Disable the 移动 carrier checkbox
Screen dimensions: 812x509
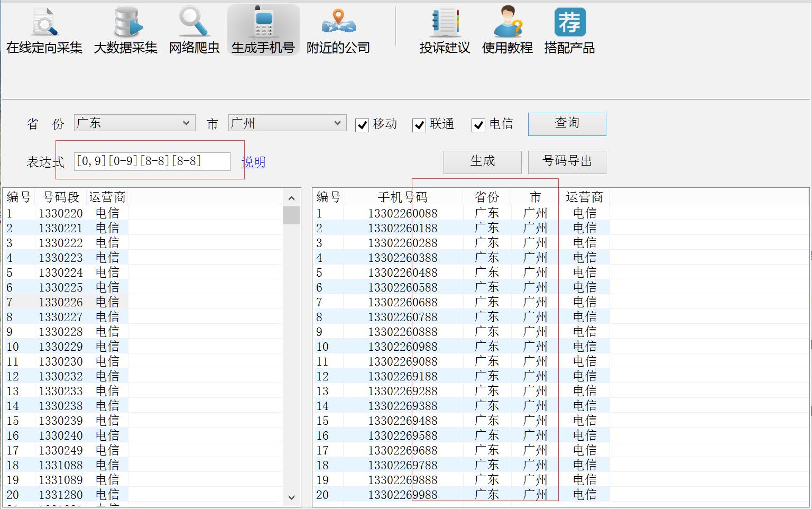362,125
